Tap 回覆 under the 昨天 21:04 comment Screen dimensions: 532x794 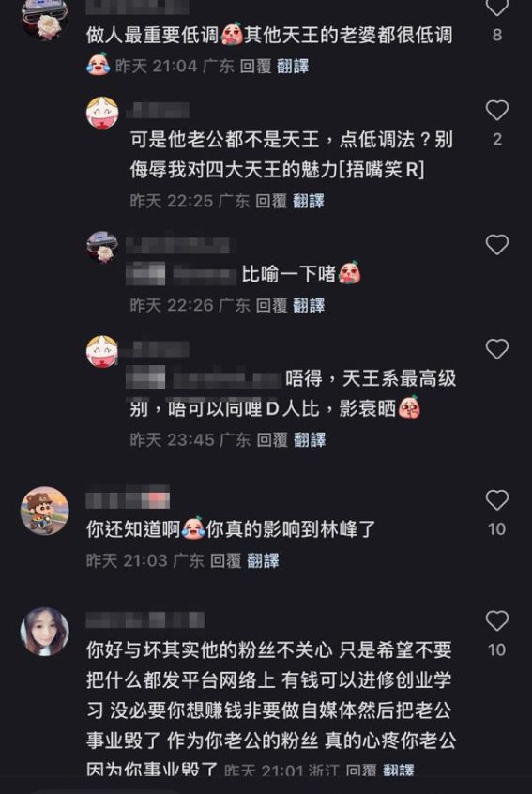click(255, 66)
